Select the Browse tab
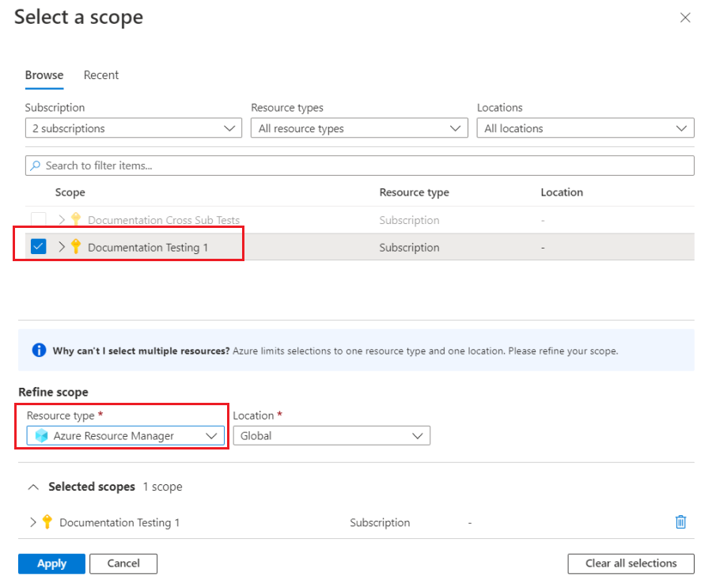Viewport: 712px width, 588px height. coord(44,75)
